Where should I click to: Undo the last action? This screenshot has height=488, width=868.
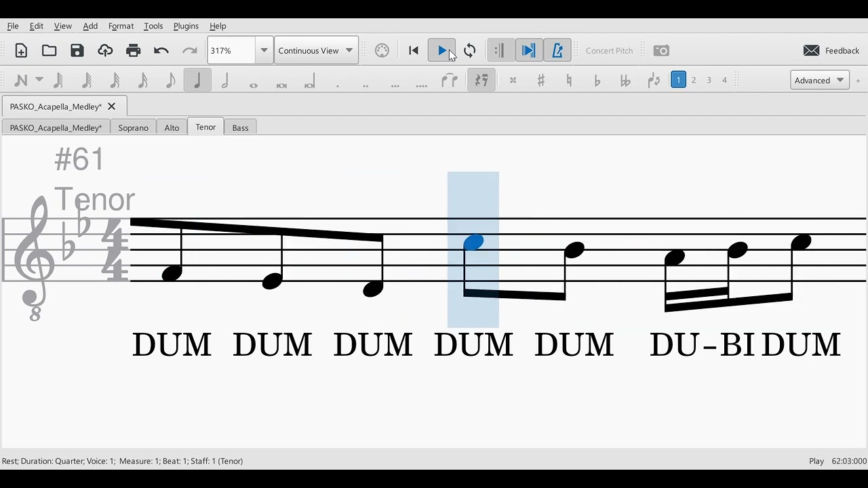tap(161, 51)
